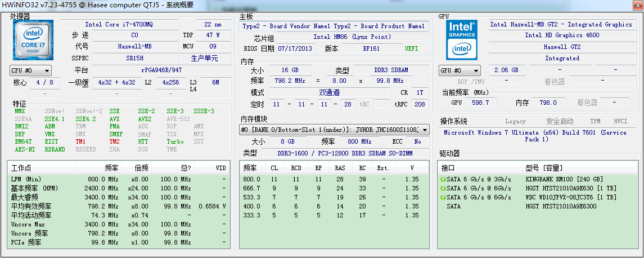Open the GPU #0 selector dropdown

click(x=460, y=70)
